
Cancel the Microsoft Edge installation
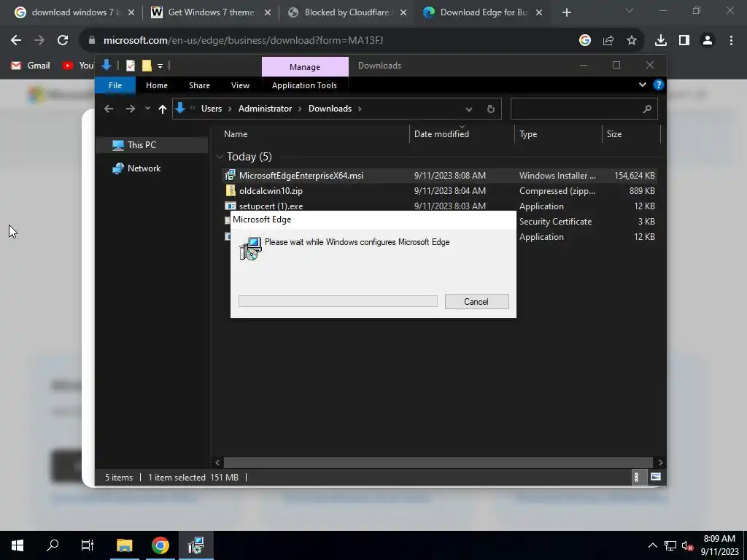[476, 301]
